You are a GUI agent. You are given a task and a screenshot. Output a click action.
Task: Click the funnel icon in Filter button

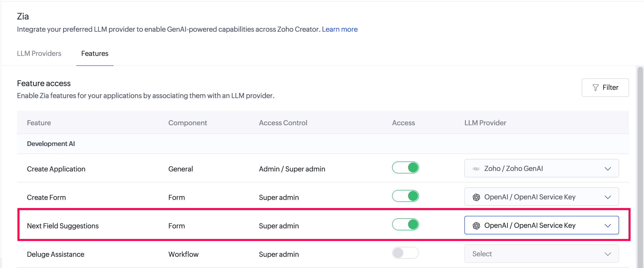pyautogui.click(x=596, y=88)
